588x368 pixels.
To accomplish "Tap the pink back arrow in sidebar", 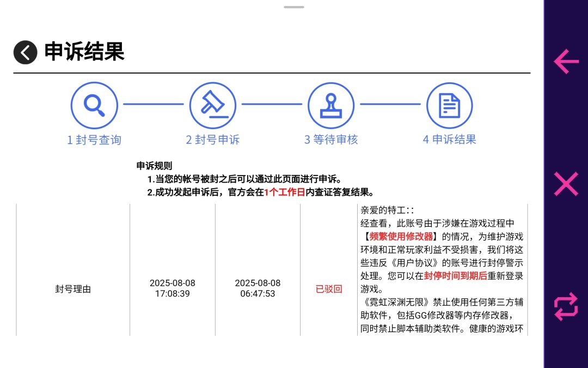I will [566, 61].
